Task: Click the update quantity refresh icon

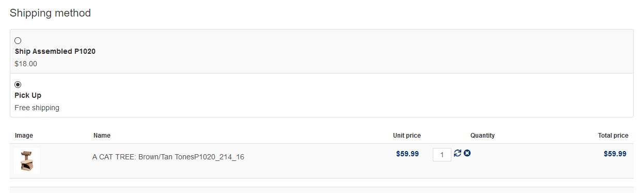Action: tap(458, 153)
